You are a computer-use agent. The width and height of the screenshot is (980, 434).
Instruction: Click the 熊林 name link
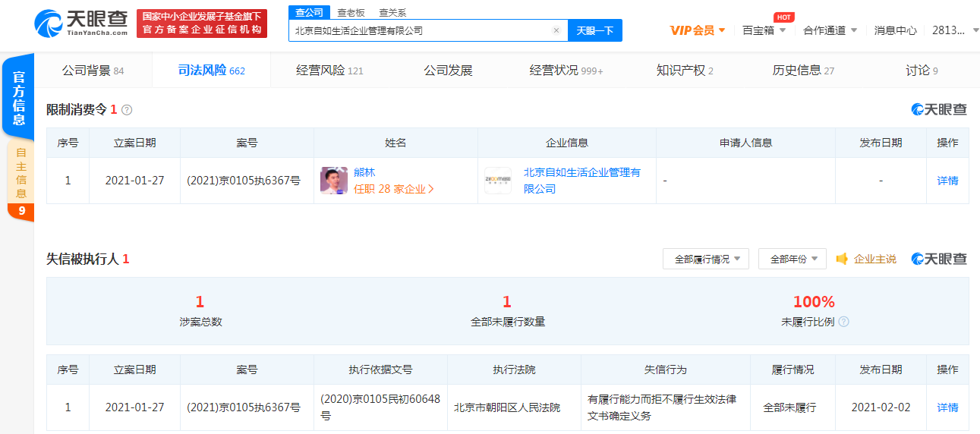(x=364, y=172)
